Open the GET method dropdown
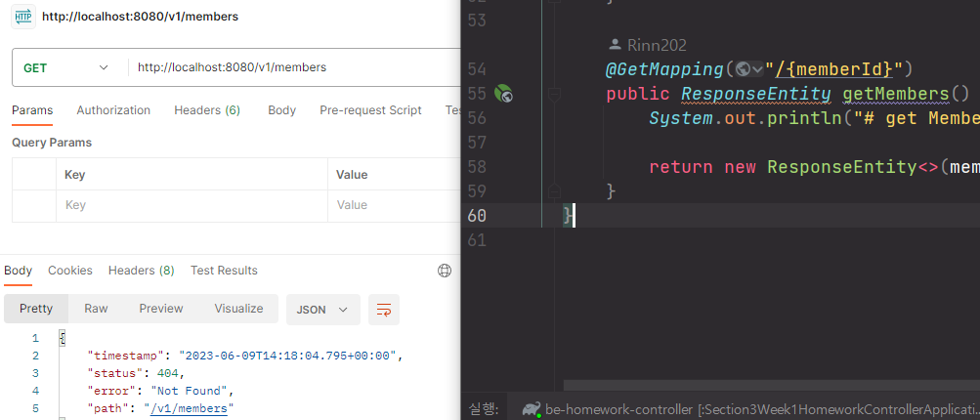This screenshot has width=980, height=420. (66, 67)
